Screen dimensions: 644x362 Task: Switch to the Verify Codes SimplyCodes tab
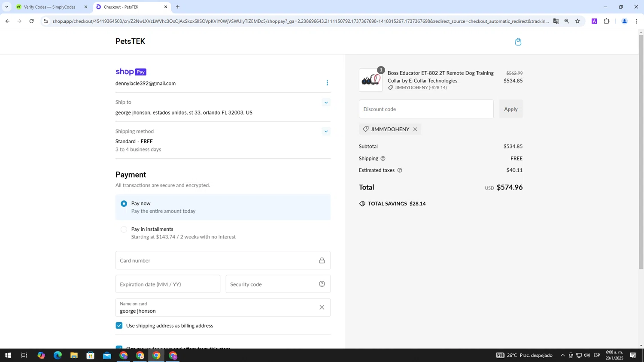pyautogui.click(x=49, y=7)
